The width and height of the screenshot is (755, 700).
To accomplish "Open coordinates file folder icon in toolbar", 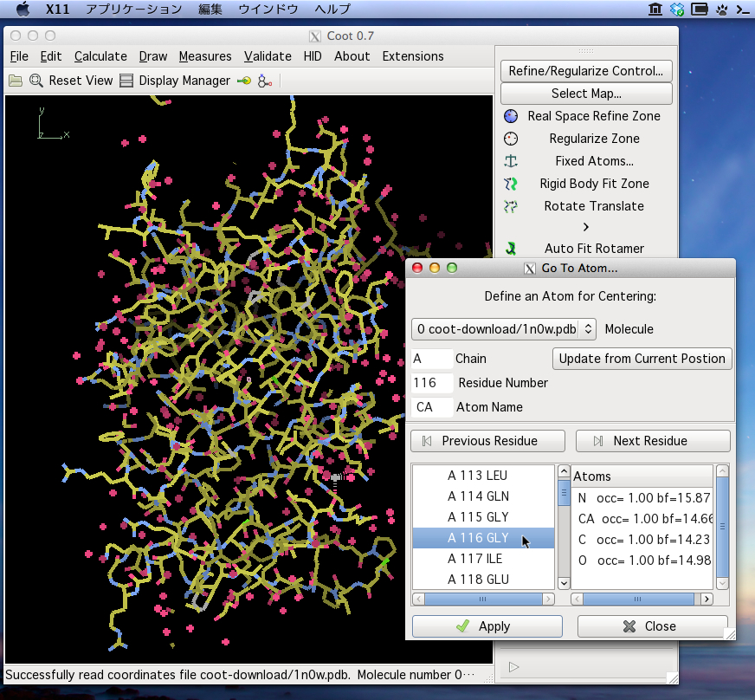I will [x=16, y=81].
